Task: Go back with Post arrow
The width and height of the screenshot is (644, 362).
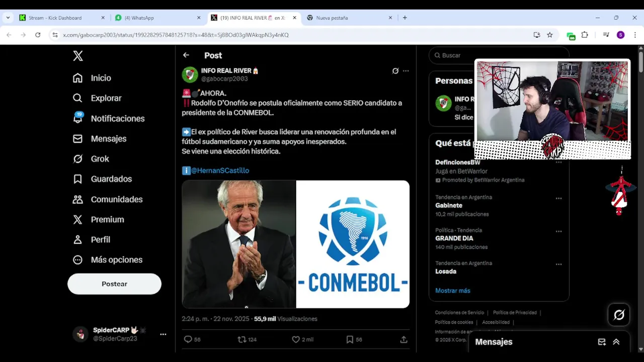Action: pyautogui.click(x=186, y=55)
